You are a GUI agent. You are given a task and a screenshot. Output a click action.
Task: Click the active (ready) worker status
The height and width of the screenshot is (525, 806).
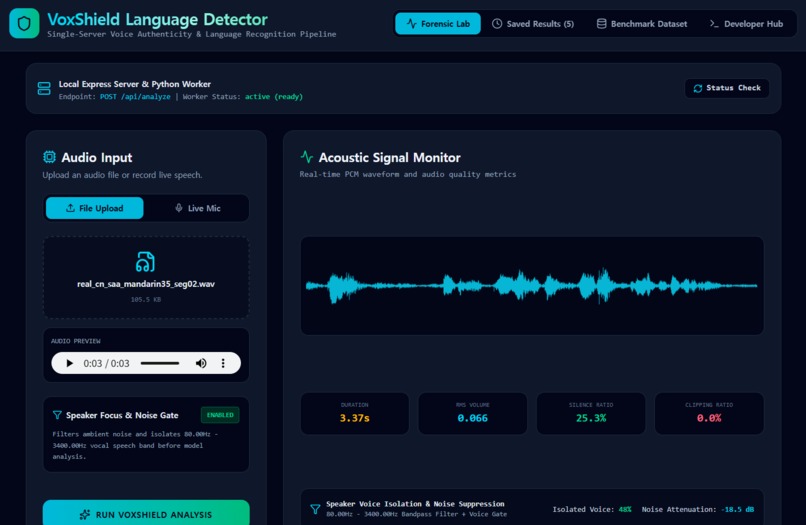click(x=273, y=97)
